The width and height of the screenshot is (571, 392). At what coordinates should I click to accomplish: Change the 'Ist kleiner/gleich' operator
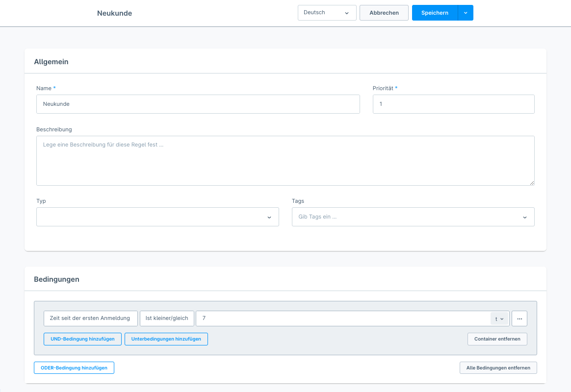[167, 318]
